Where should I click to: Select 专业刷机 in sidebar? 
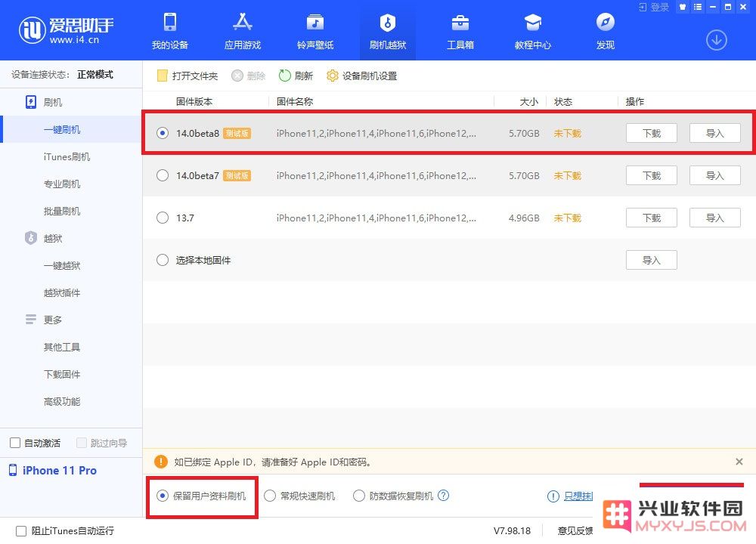[62, 184]
